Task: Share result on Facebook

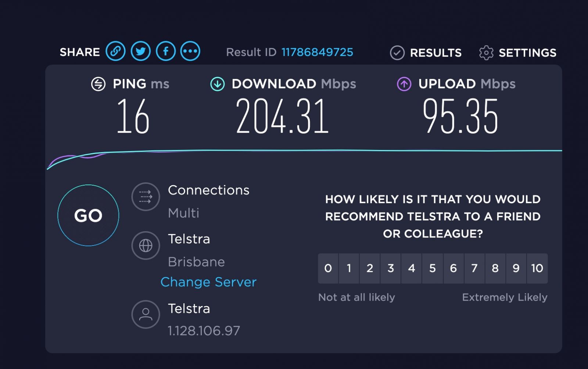Action: [166, 51]
